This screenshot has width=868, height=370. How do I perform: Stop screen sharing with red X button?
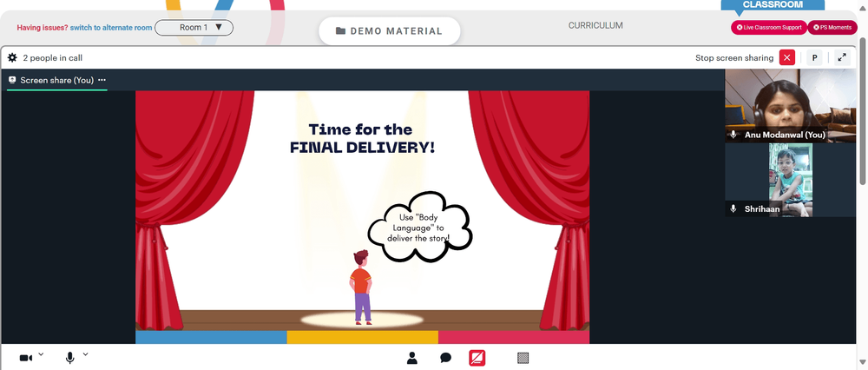click(x=786, y=57)
